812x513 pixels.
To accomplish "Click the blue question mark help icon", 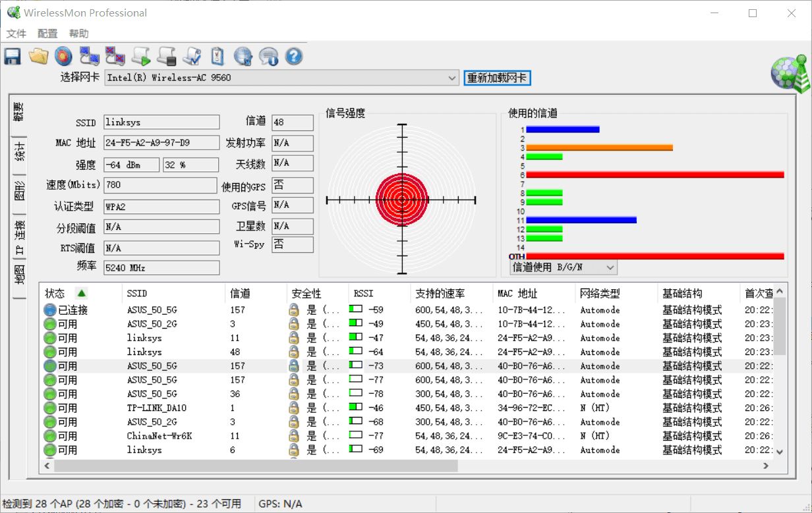I will pos(294,57).
